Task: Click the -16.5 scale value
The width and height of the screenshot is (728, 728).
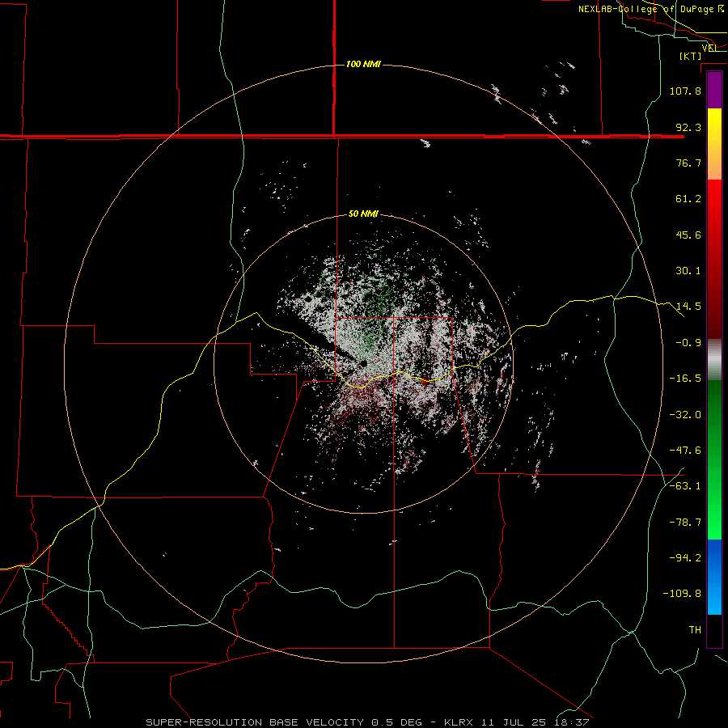Action: [x=685, y=379]
